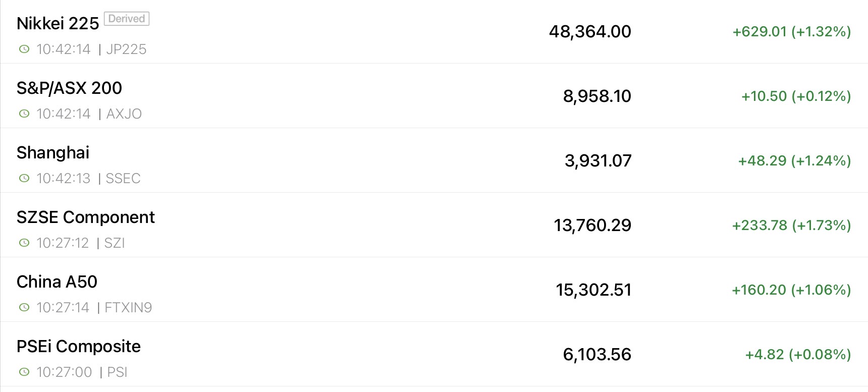
Task: Select the Shanghai index name
Action: [53, 152]
